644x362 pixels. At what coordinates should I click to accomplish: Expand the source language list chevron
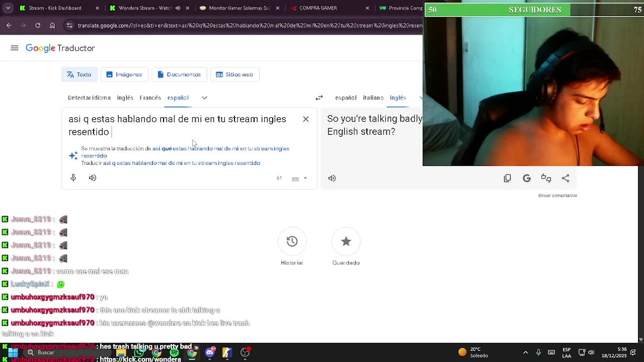tap(204, 98)
